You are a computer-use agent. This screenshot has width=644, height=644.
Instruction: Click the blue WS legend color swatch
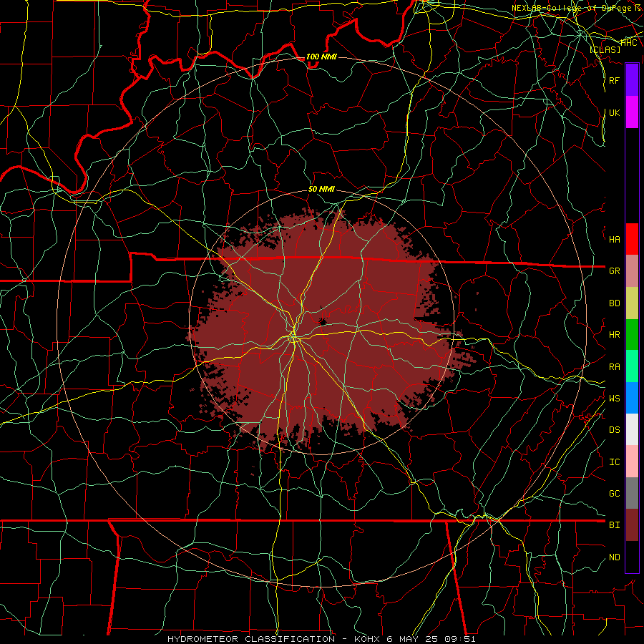(632, 398)
